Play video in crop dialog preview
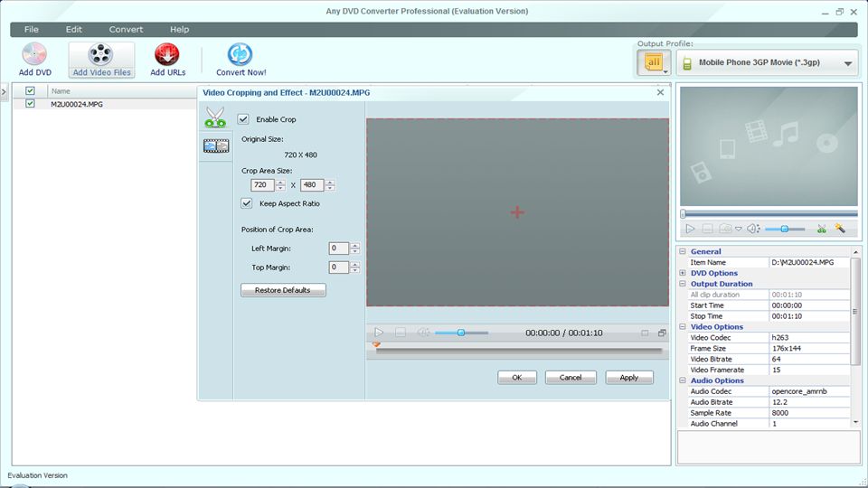 click(x=379, y=333)
